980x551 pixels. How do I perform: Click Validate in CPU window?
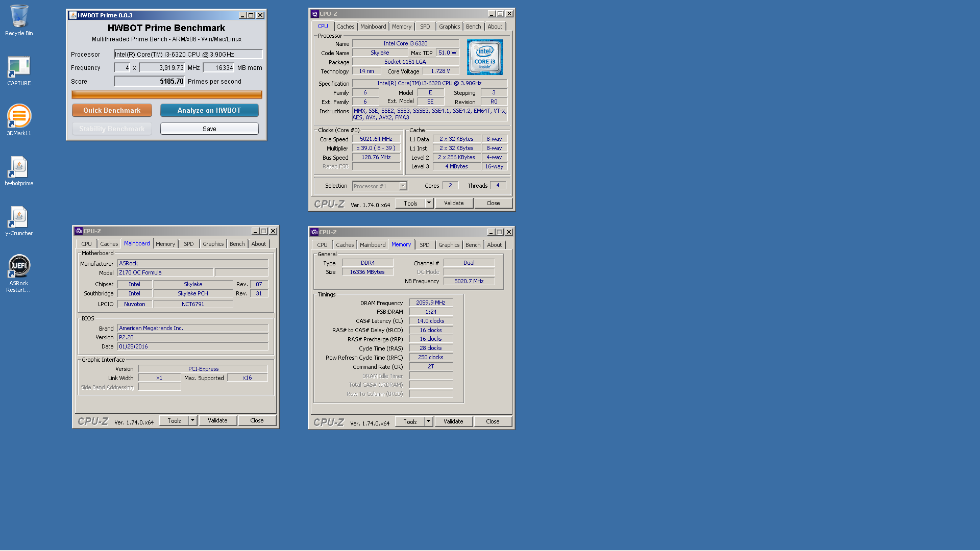[454, 203]
